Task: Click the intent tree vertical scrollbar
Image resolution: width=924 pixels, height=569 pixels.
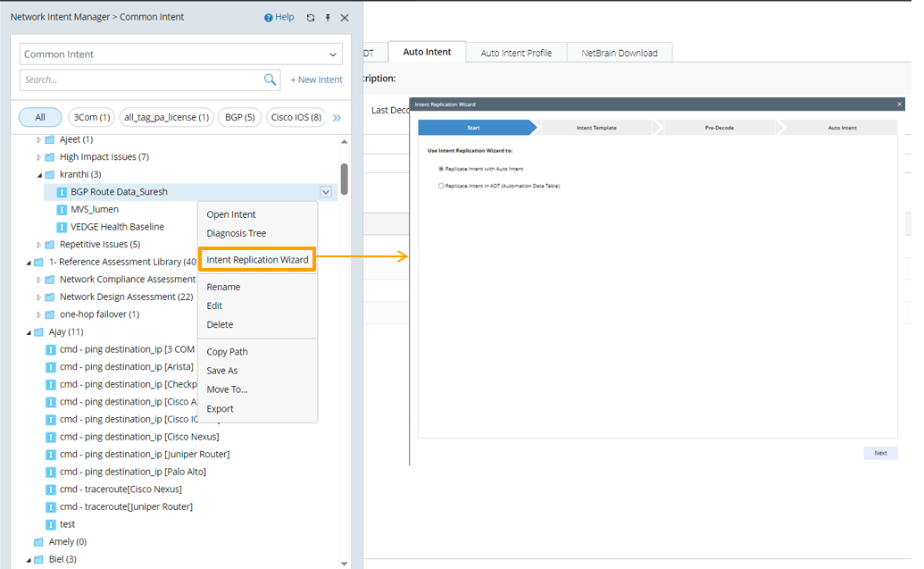Action: coord(345,179)
